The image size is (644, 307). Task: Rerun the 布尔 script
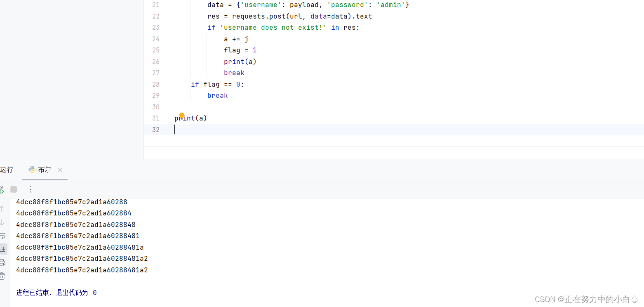(x=2, y=189)
